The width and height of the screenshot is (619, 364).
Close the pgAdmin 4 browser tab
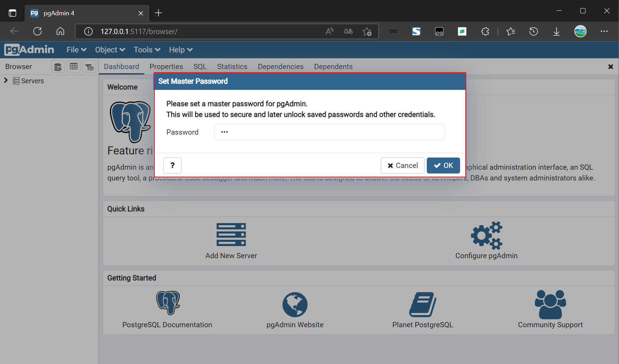tap(141, 13)
